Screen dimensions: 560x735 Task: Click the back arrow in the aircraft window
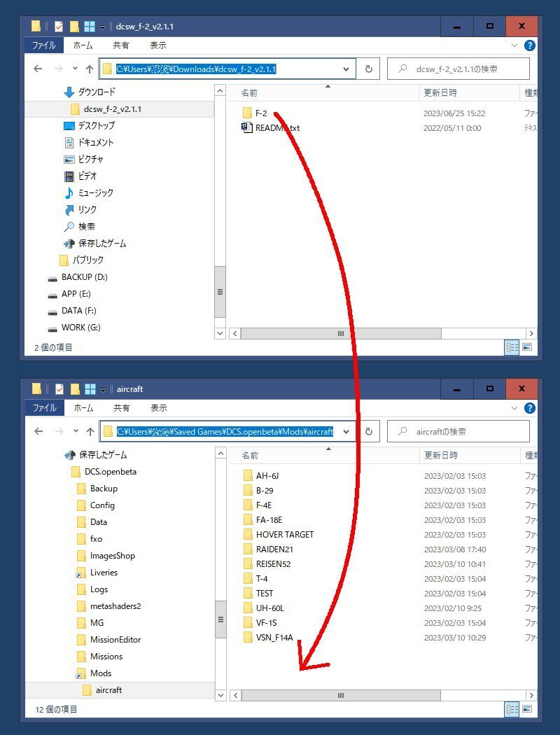[x=38, y=432]
